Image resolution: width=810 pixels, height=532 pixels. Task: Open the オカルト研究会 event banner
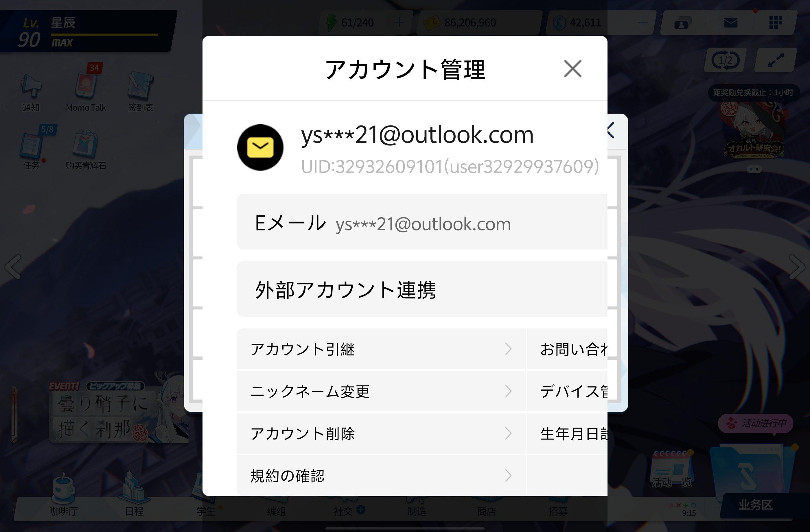click(x=754, y=130)
